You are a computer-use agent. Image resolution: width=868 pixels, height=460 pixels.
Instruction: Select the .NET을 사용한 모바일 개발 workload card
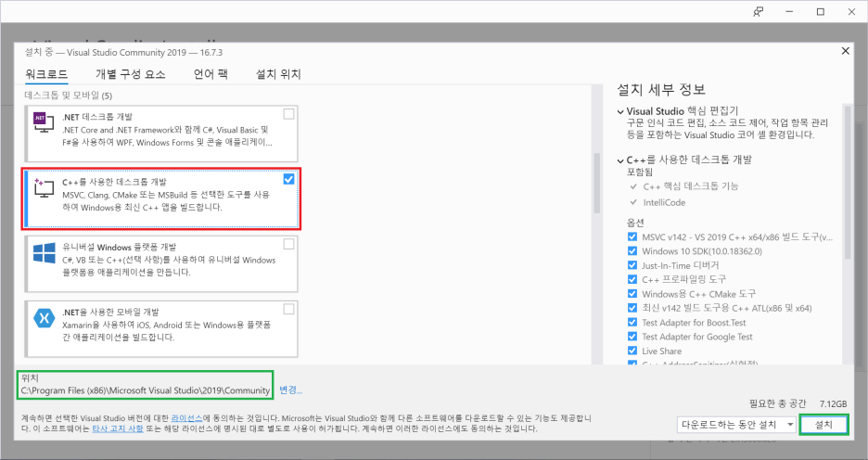click(161, 329)
